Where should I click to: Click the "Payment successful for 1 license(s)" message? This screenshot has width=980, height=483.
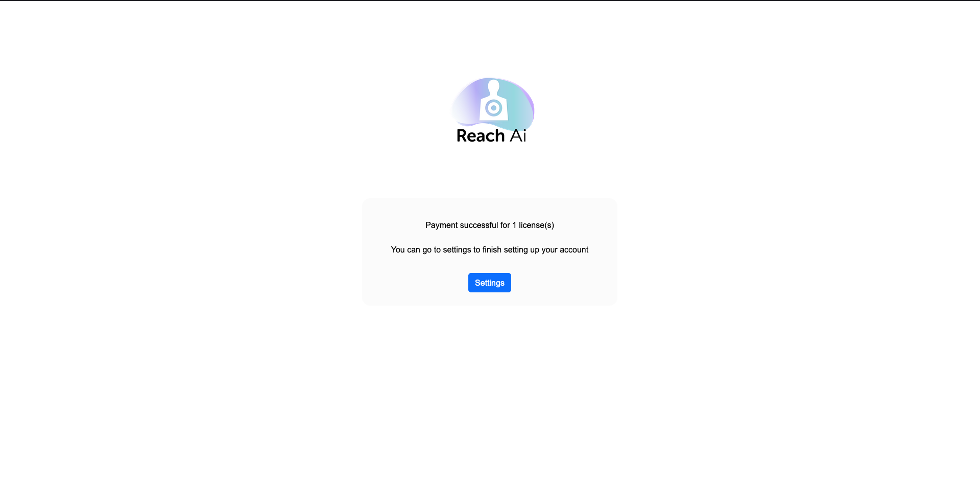[x=489, y=225]
